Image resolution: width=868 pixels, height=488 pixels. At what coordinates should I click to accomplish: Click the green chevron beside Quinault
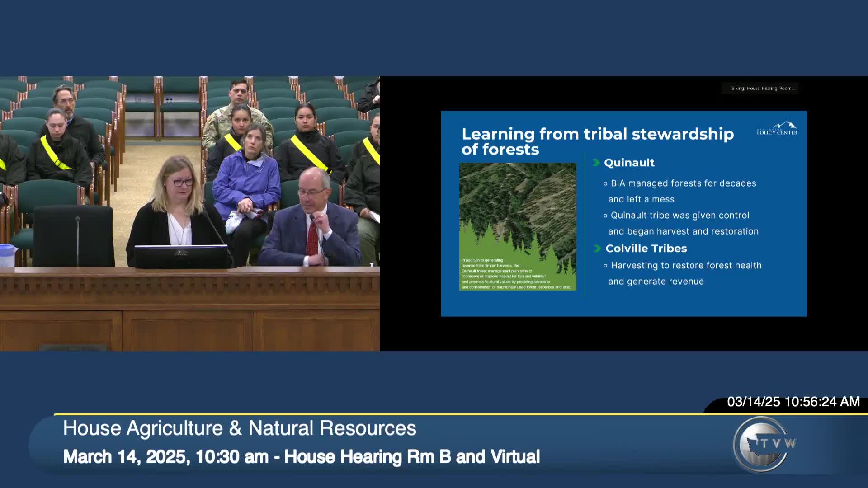[x=598, y=163]
